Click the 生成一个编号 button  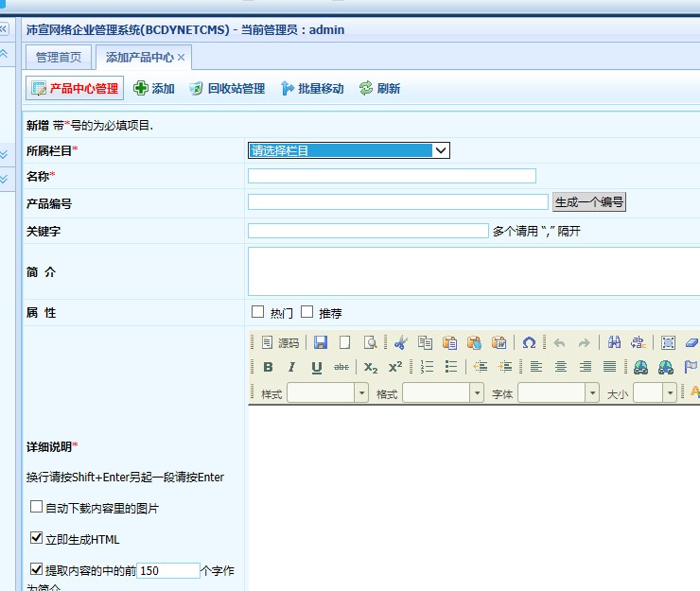tap(588, 202)
